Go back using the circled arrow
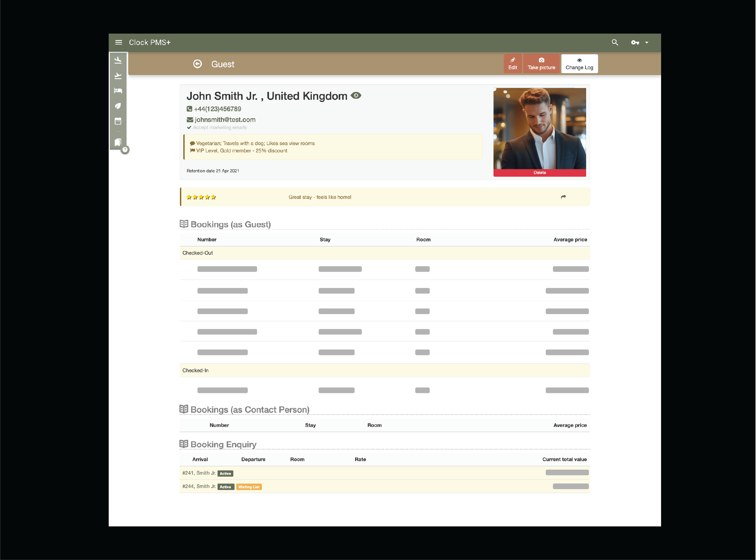The height and width of the screenshot is (560, 756). [x=197, y=64]
